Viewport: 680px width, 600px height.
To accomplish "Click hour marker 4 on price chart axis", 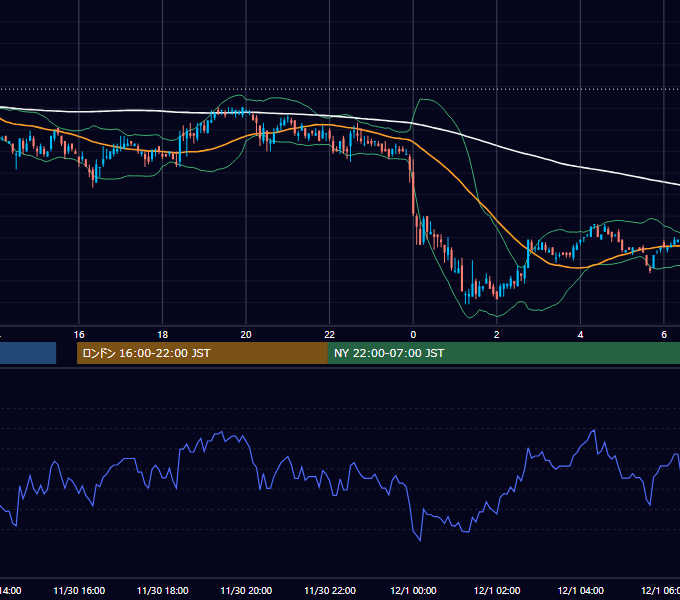I will tap(580, 335).
